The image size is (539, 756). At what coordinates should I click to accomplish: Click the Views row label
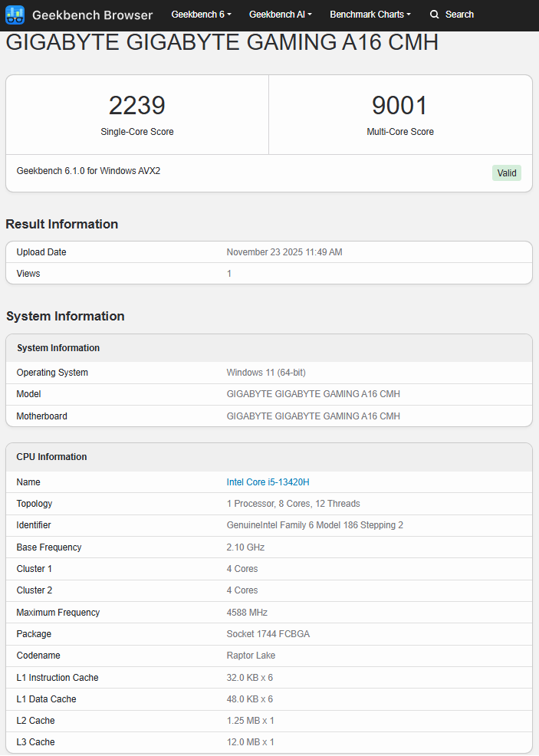28,274
